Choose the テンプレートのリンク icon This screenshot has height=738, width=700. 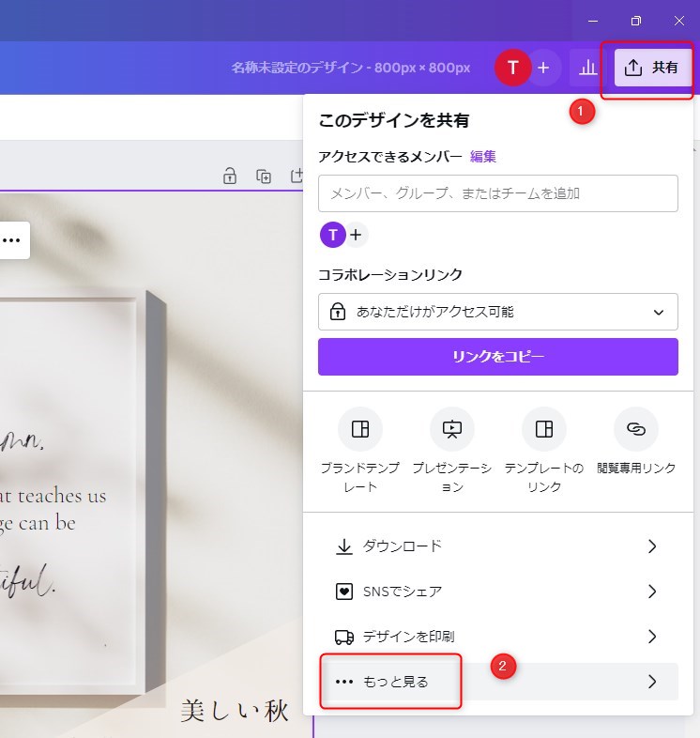click(x=543, y=429)
